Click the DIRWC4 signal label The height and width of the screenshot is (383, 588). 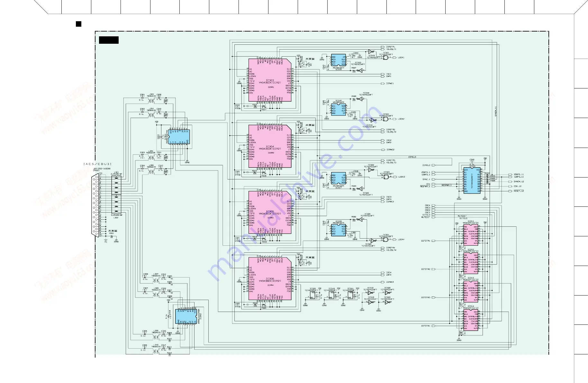tap(390, 282)
